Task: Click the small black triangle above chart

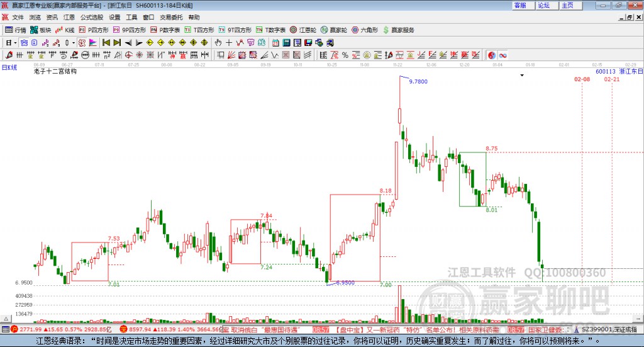Action: 522,75
